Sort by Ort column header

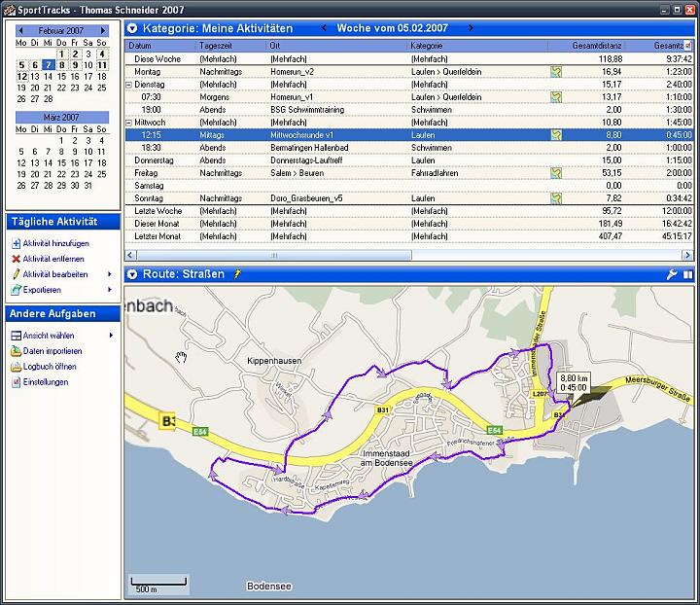tap(337, 46)
